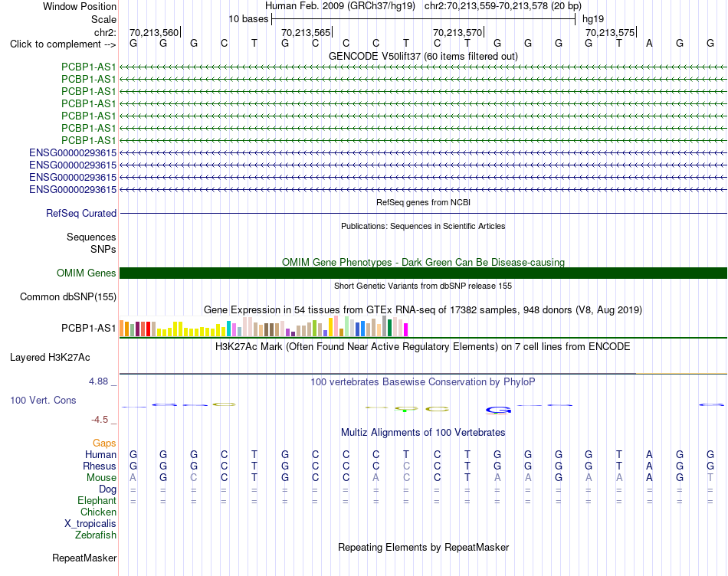The image size is (728, 576).
Task: Select the Dog alignment row label
Action: [108, 489]
